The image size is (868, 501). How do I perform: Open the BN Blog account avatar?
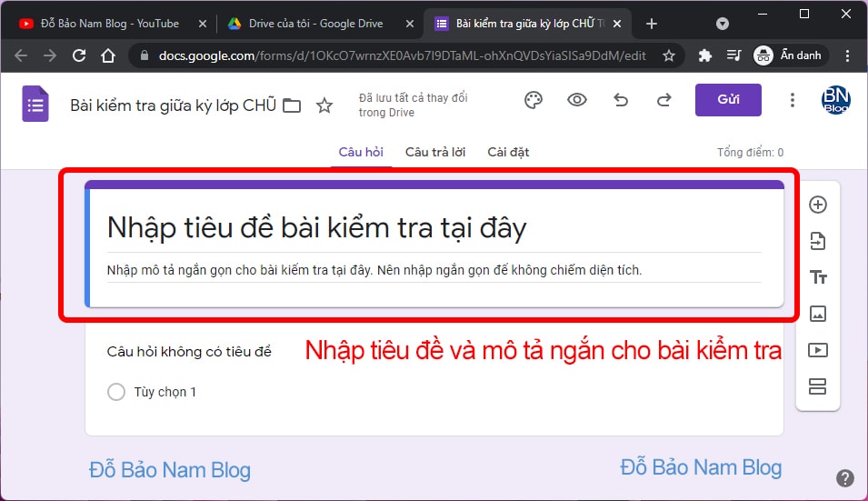pos(836,100)
